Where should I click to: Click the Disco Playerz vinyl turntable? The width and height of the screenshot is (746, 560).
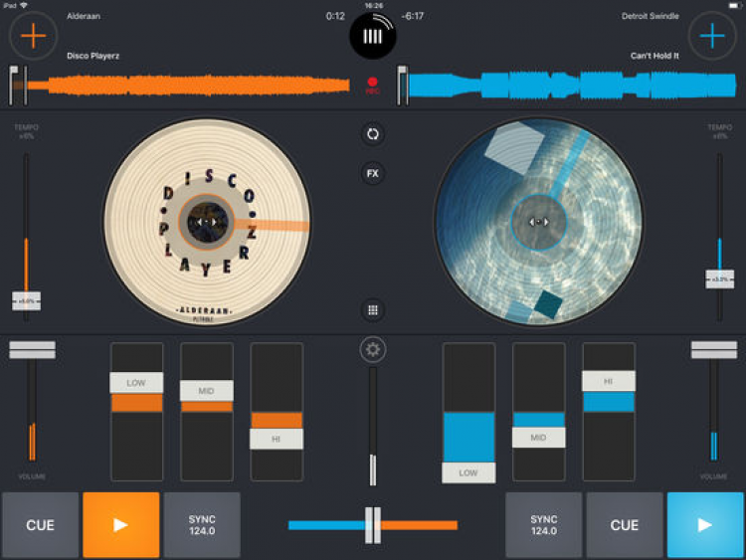point(207,222)
